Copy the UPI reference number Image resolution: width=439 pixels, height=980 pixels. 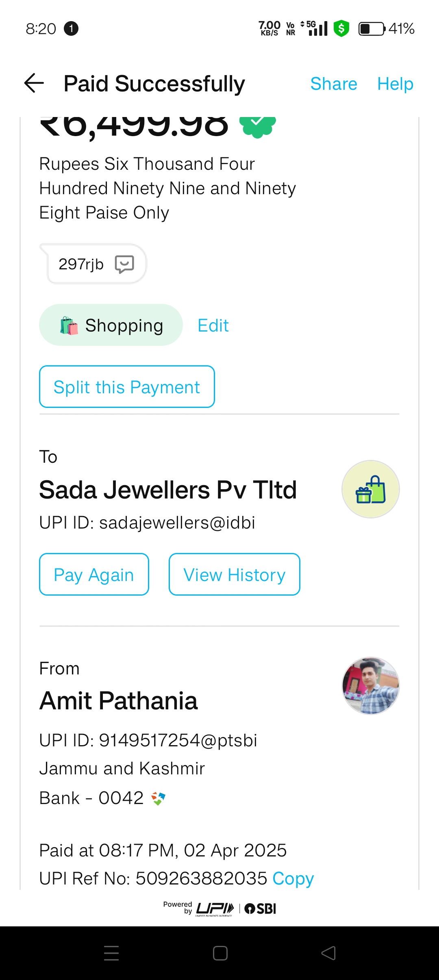[293, 878]
